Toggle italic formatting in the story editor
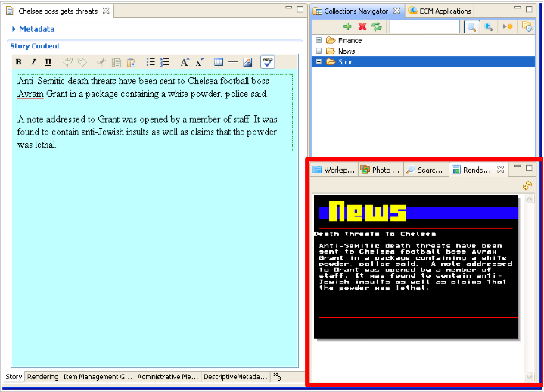Image resolution: width=544 pixels, height=392 pixels. pyautogui.click(x=33, y=62)
